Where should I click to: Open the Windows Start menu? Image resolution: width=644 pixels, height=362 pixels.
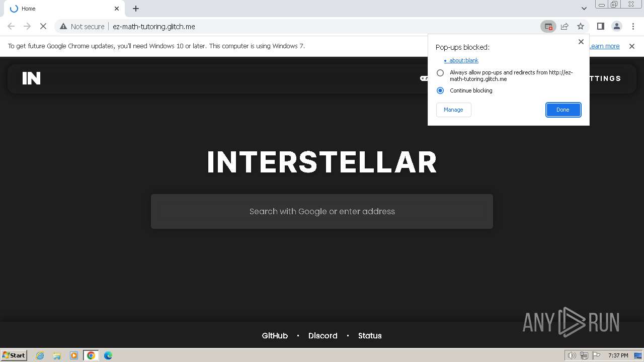tap(14, 355)
